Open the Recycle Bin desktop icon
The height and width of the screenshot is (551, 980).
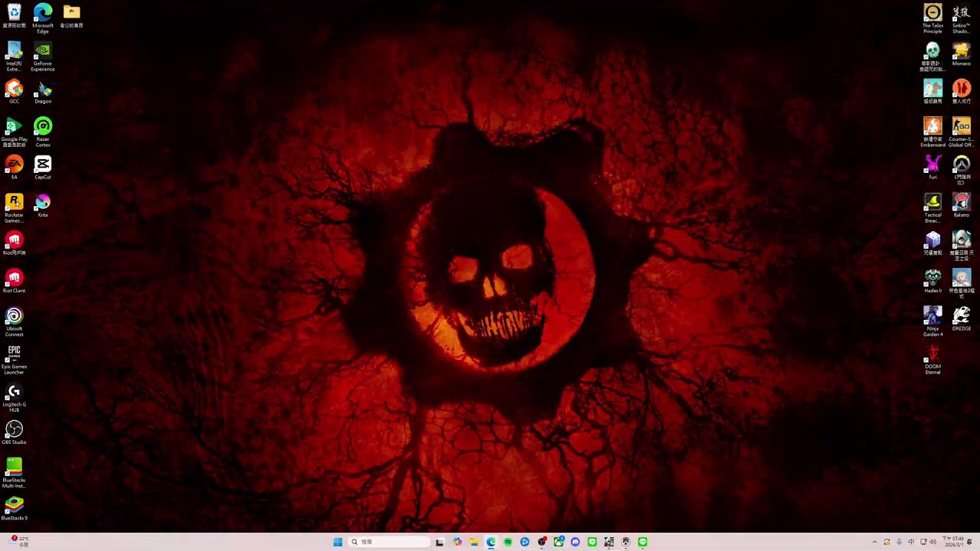(x=14, y=16)
